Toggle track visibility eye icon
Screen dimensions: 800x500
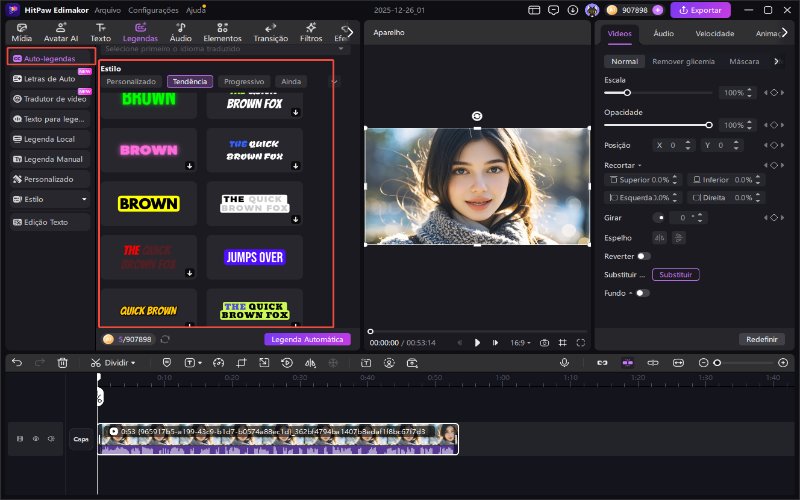(x=35, y=438)
